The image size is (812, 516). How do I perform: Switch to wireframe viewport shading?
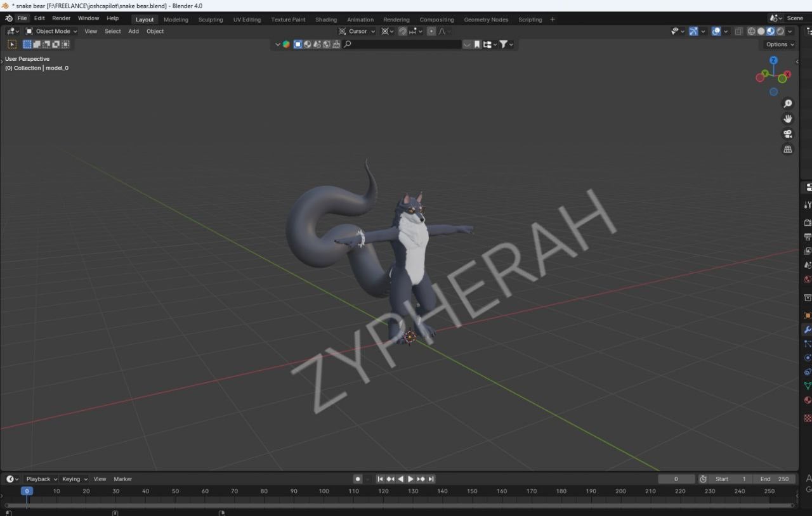[x=751, y=31]
